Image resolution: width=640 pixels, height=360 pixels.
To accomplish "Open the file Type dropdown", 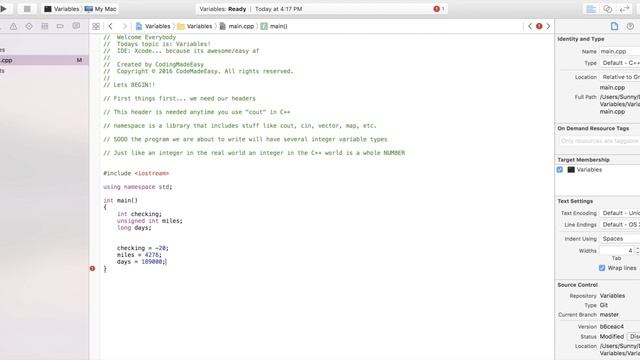I will (x=620, y=63).
